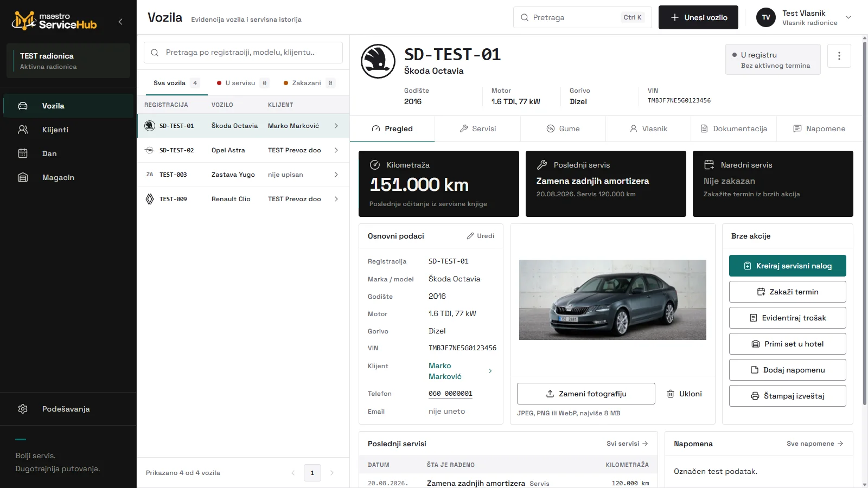Click the TV user avatar

pyautogui.click(x=766, y=17)
